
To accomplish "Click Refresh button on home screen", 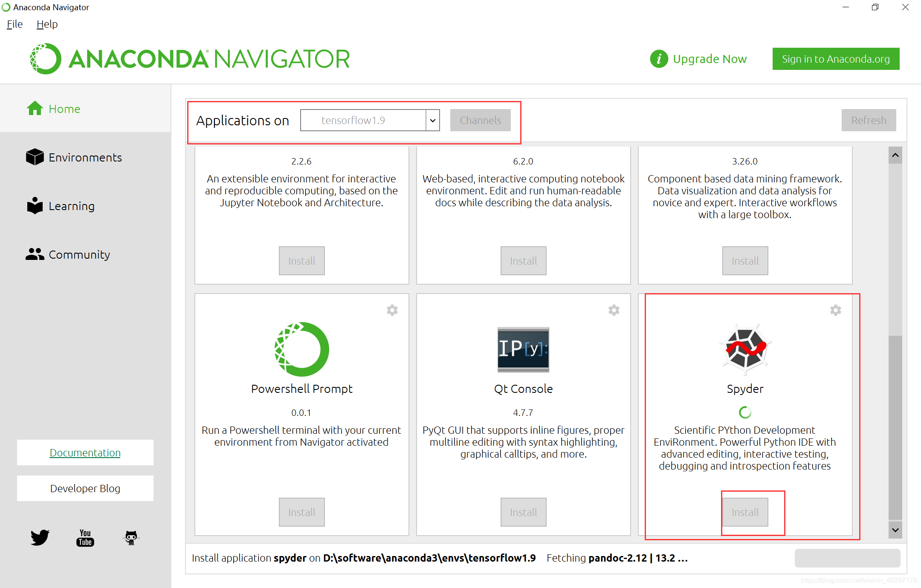I will point(869,121).
